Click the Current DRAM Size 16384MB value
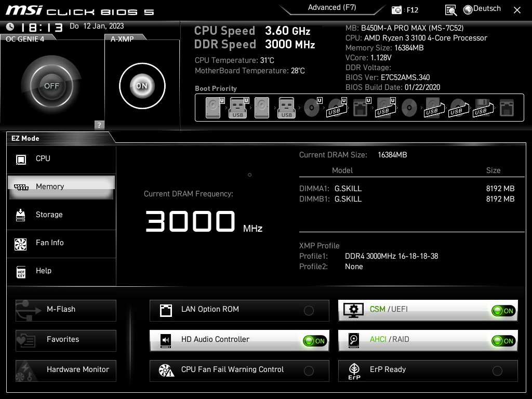Image resolution: width=532 pixels, height=399 pixels. tap(392, 155)
